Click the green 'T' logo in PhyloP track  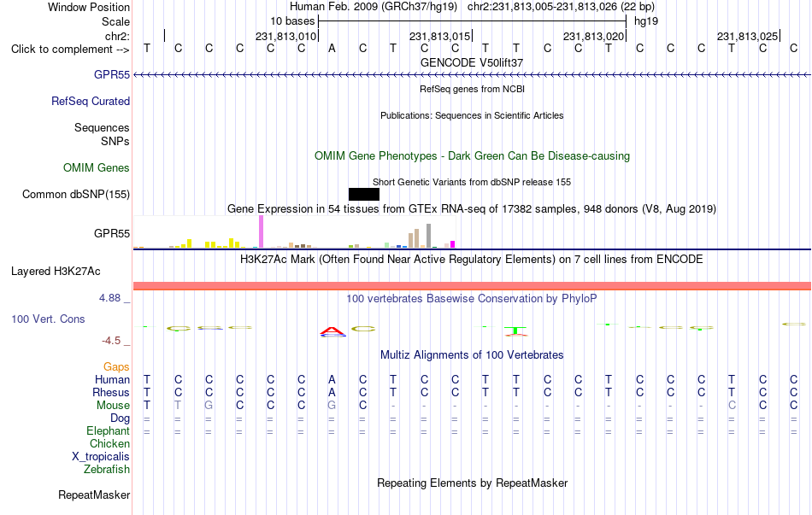click(x=515, y=330)
